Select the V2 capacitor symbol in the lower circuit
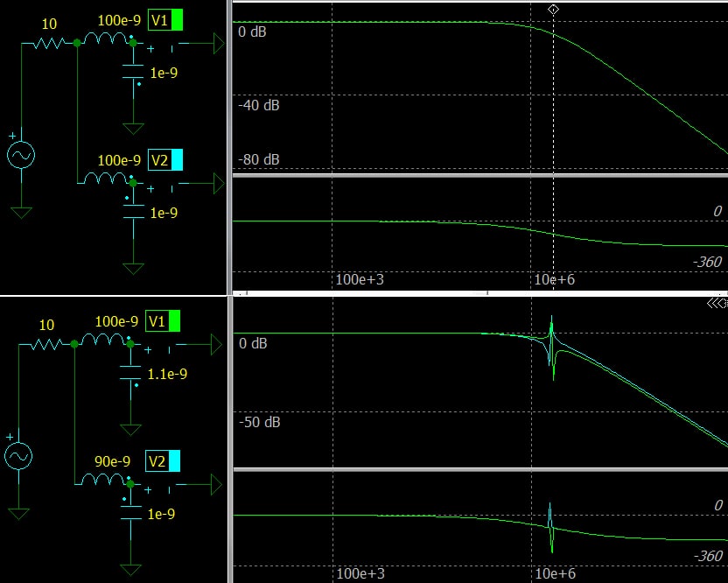The width and height of the screenshot is (728, 583). point(130,513)
